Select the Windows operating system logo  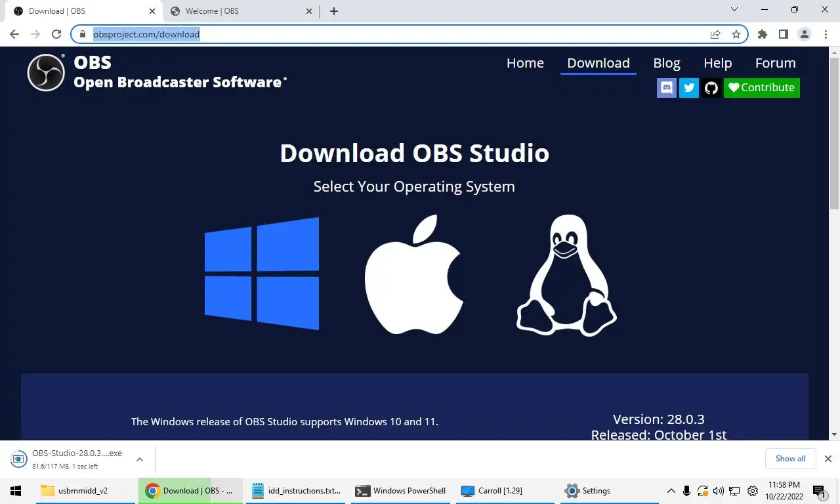tap(262, 273)
